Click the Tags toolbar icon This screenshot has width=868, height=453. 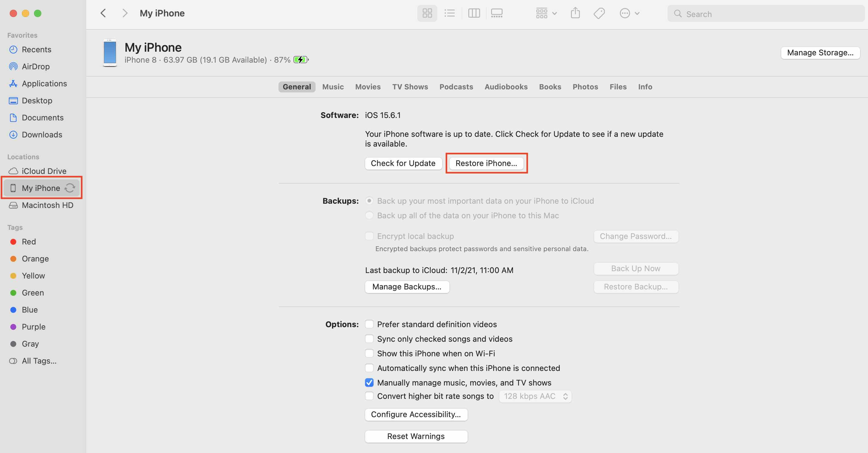[x=599, y=13]
